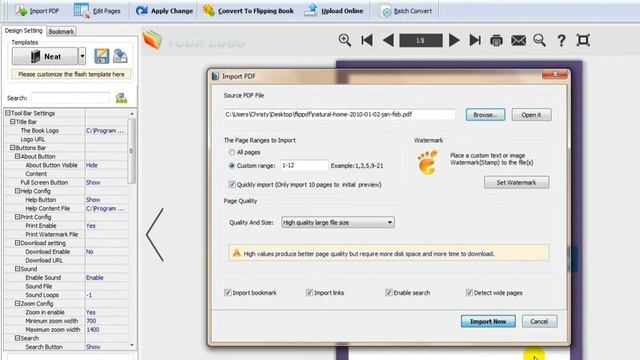Screen dimensions: 640x360
Task: Toggle the fullscreen icon
Action: pos(583,40)
